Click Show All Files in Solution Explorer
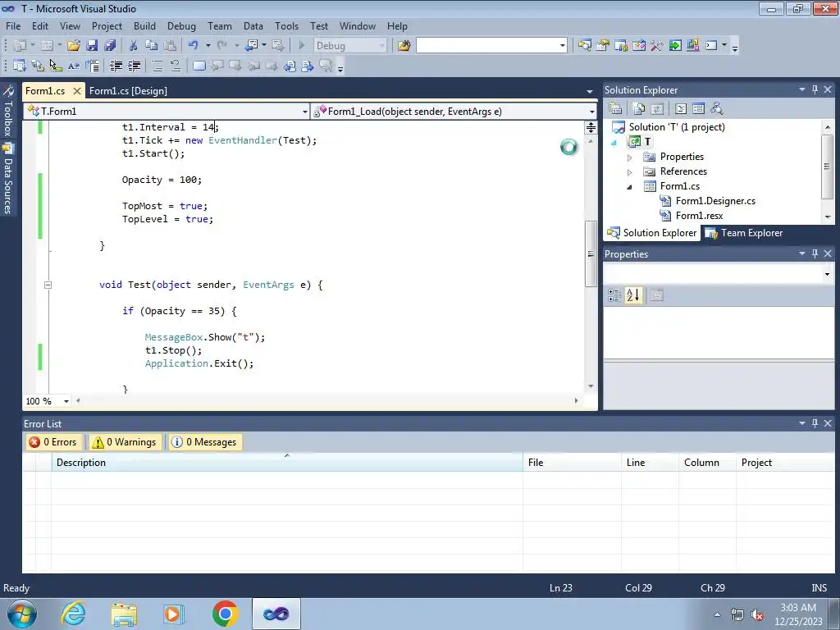 pyautogui.click(x=638, y=109)
